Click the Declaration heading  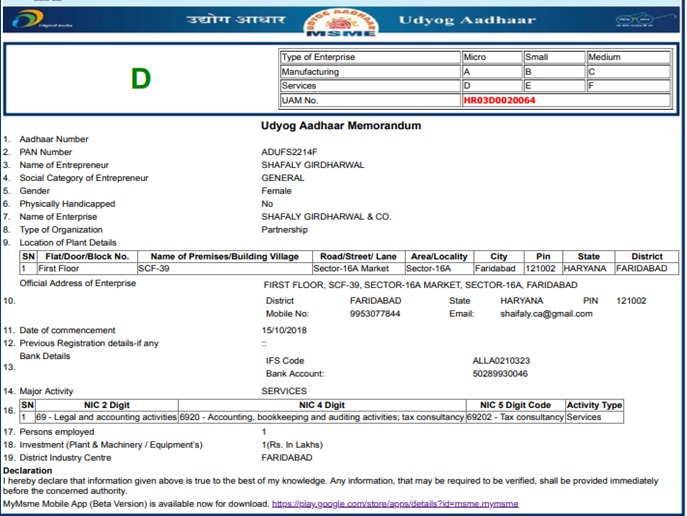(27, 470)
